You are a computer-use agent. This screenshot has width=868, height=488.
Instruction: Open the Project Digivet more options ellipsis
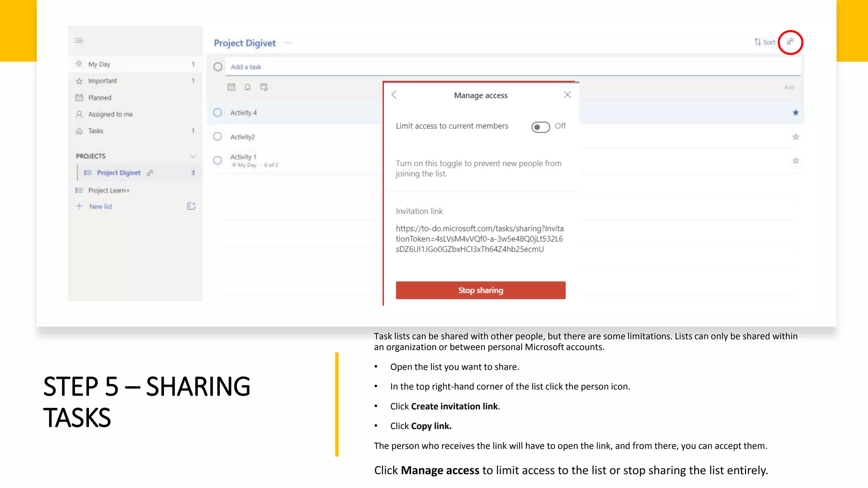(x=288, y=42)
